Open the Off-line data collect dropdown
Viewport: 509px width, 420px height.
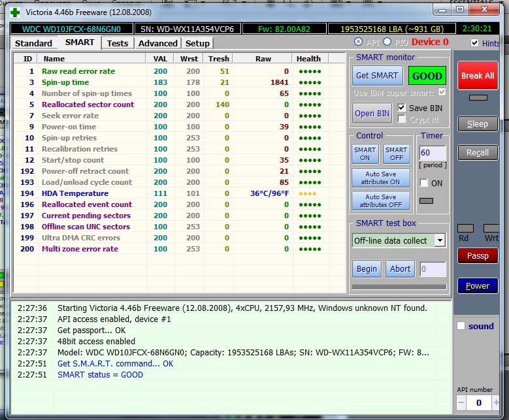coord(440,240)
